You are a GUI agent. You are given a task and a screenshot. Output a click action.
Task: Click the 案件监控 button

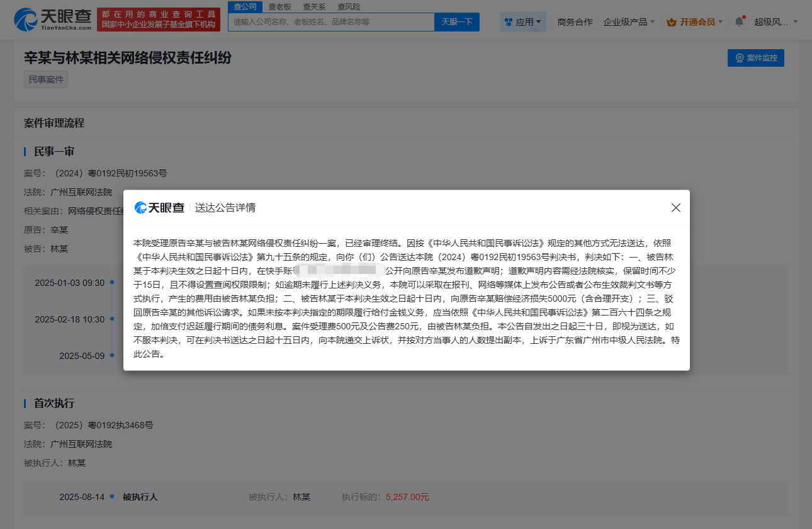pyautogui.click(x=756, y=57)
